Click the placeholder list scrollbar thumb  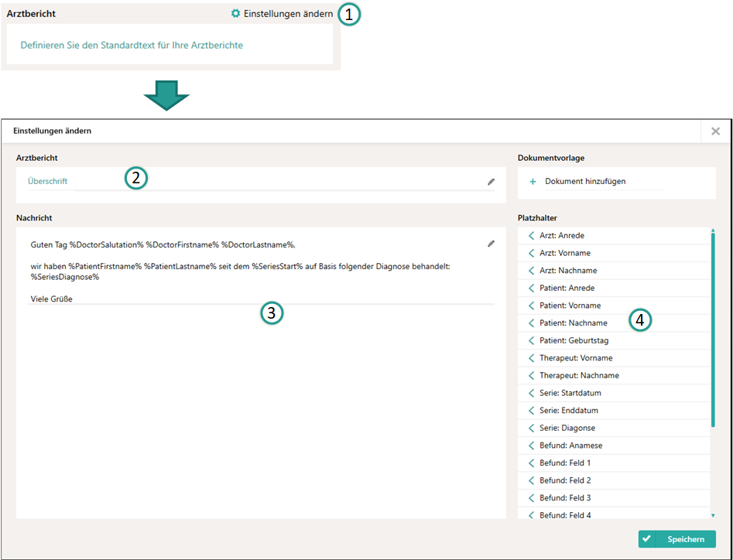tap(713, 325)
